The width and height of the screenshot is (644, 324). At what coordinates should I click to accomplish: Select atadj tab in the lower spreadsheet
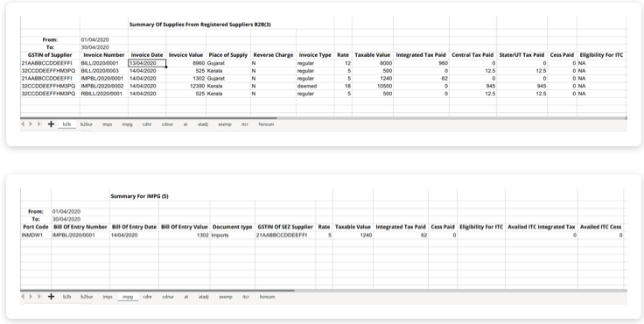click(x=204, y=297)
